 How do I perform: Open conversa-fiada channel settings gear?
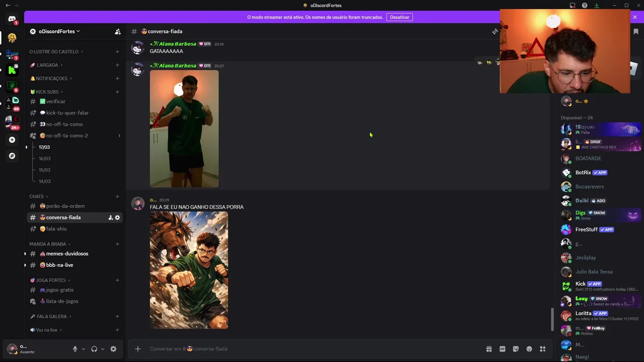(x=117, y=218)
